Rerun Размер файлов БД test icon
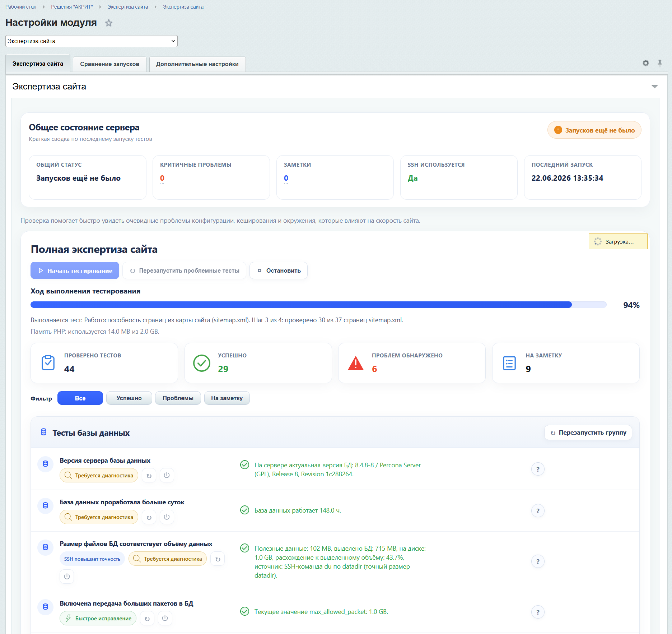 click(218, 559)
